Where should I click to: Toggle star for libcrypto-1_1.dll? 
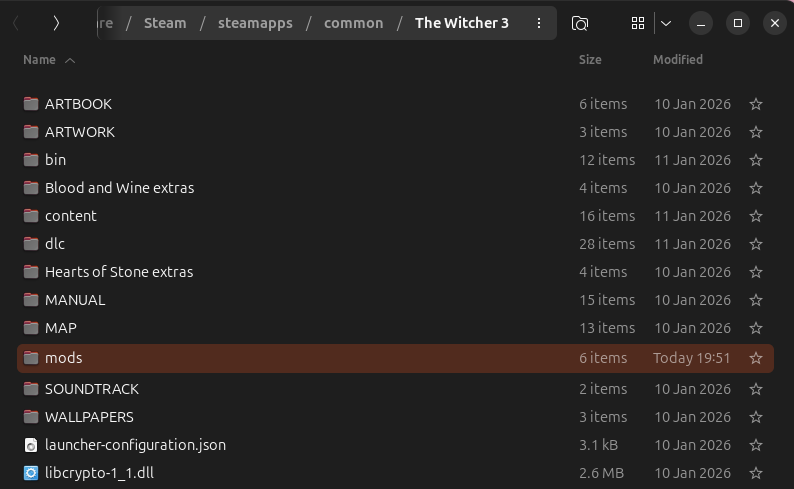click(756, 473)
